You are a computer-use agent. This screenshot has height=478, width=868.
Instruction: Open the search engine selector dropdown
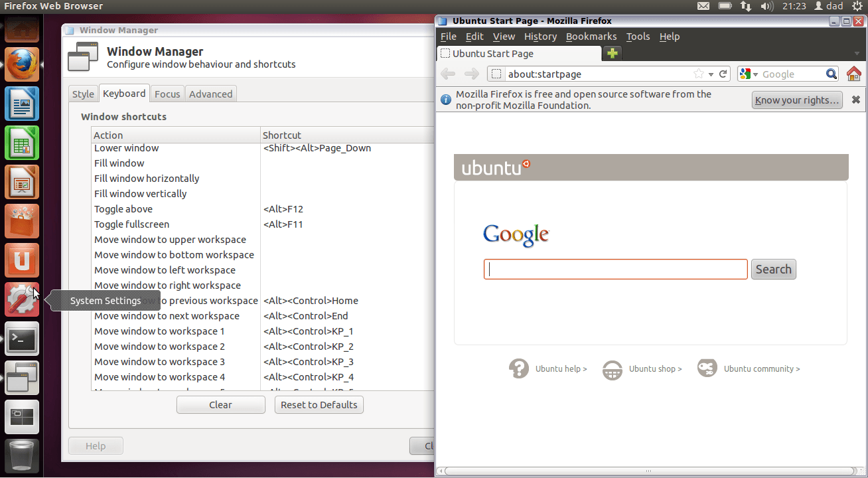pyautogui.click(x=755, y=74)
